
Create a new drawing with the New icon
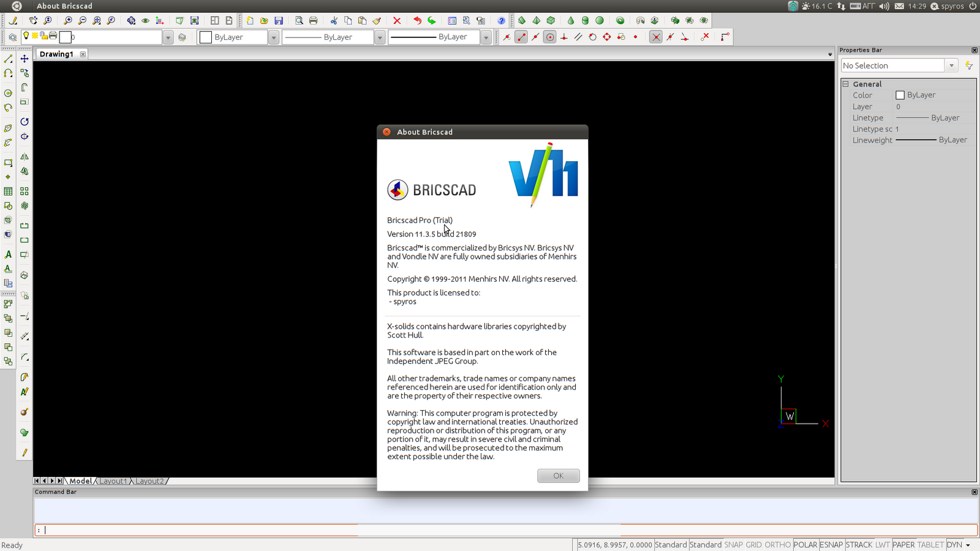pyautogui.click(x=250, y=20)
